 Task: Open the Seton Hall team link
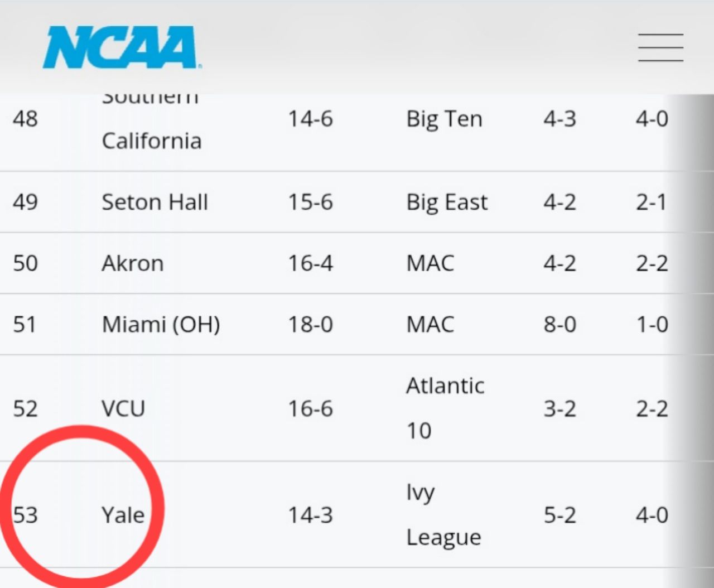pyautogui.click(x=155, y=202)
